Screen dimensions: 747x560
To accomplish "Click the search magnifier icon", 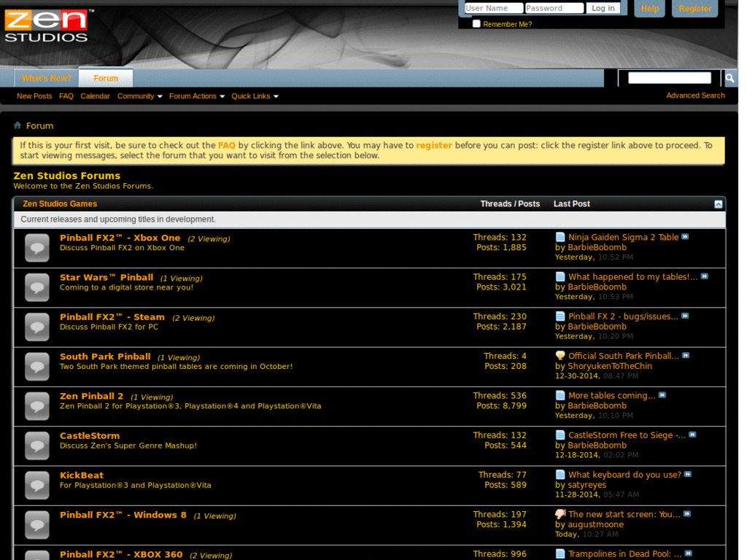I will (729, 78).
